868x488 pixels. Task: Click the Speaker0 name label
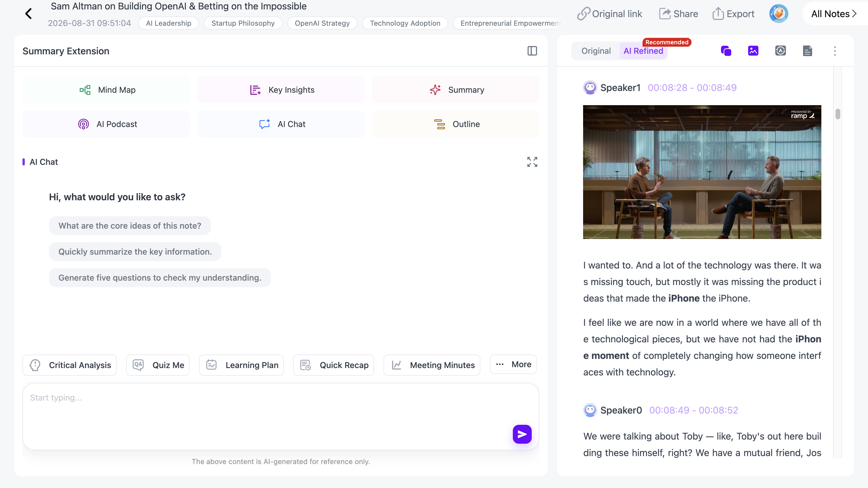[x=621, y=410]
